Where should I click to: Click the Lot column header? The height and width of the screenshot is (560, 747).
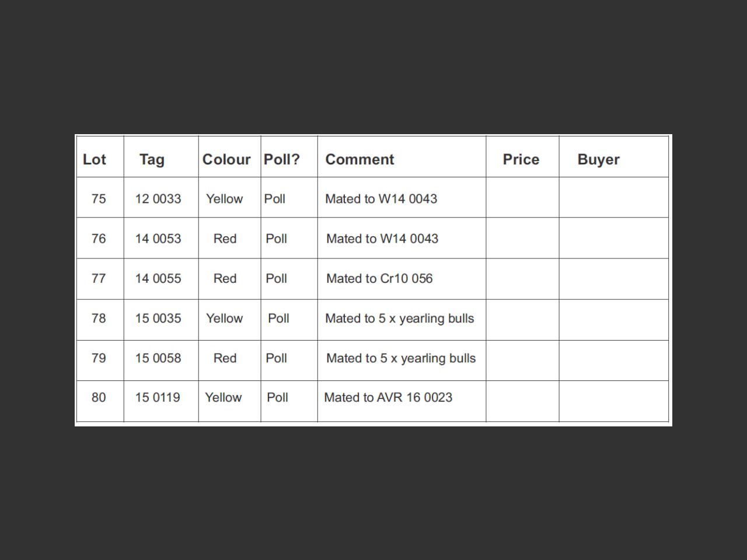tap(95, 159)
